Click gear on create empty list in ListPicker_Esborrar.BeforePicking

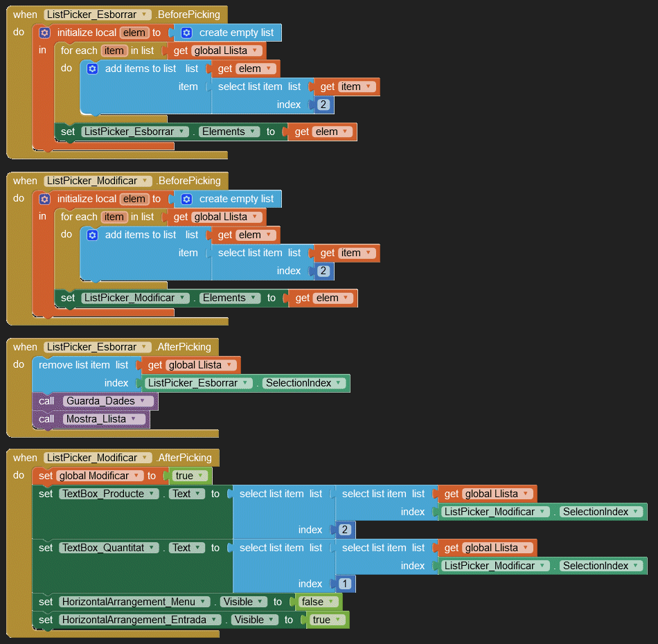[x=187, y=33]
